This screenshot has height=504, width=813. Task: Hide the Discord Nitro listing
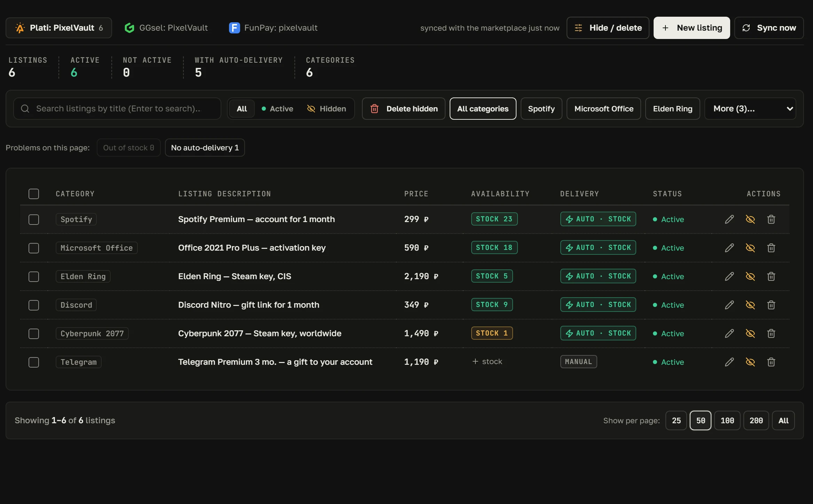(750, 305)
